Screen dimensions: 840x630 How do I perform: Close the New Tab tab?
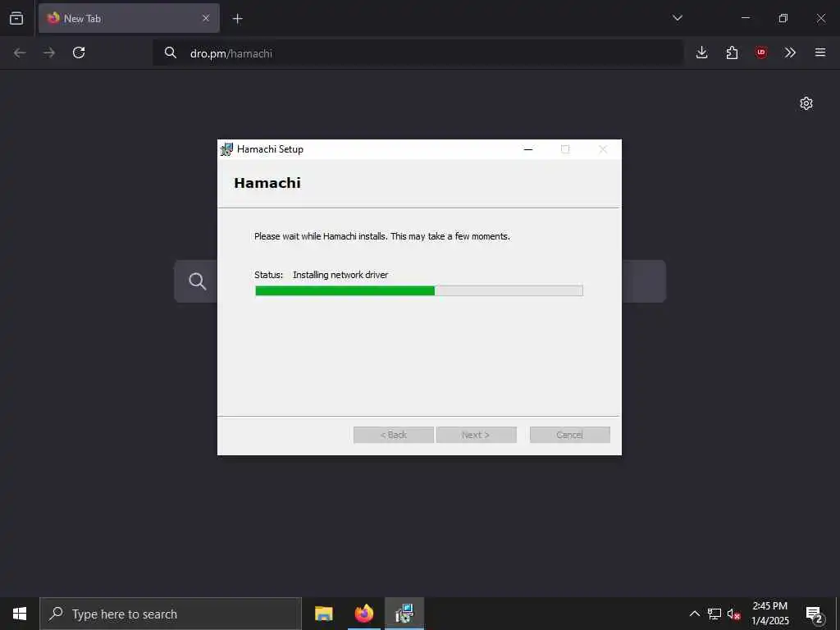tap(206, 18)
